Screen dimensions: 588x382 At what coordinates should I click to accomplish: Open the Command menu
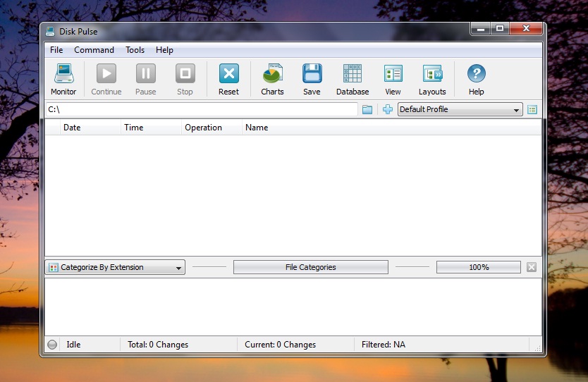(x=94, y=50)
